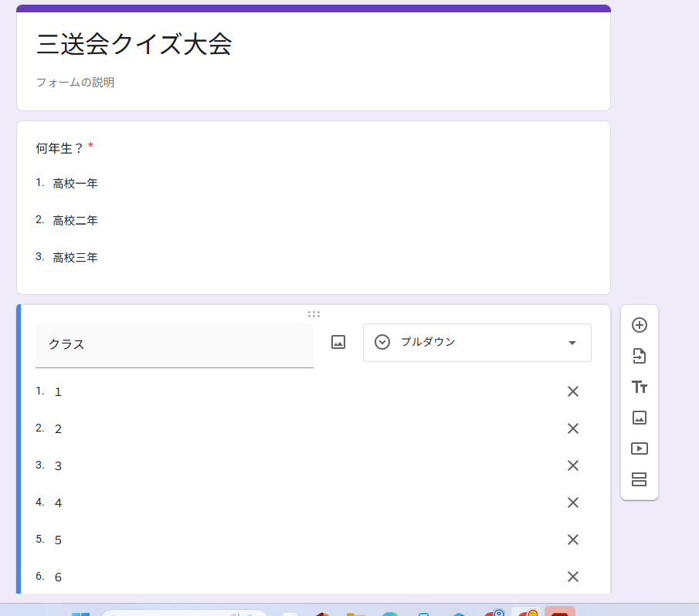Click the 高校二年 choice in 何年生？
The image size is (699, 616).
[x=75, y=221]
